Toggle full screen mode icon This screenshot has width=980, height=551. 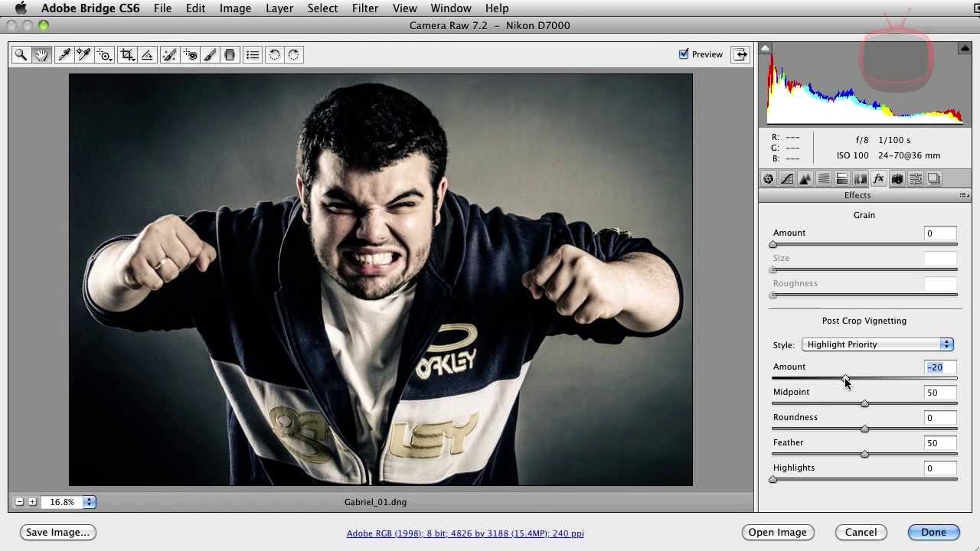(x=740, y=54)
